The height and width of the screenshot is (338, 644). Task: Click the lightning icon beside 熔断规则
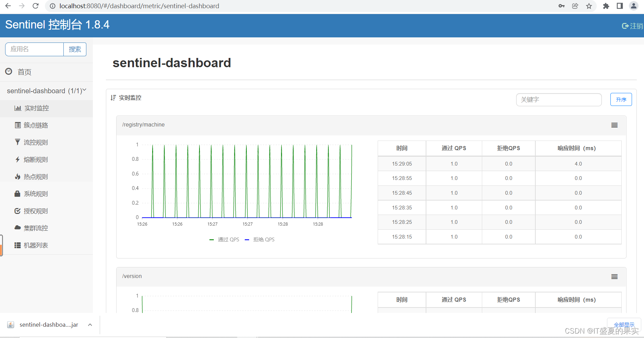(17, 159)
